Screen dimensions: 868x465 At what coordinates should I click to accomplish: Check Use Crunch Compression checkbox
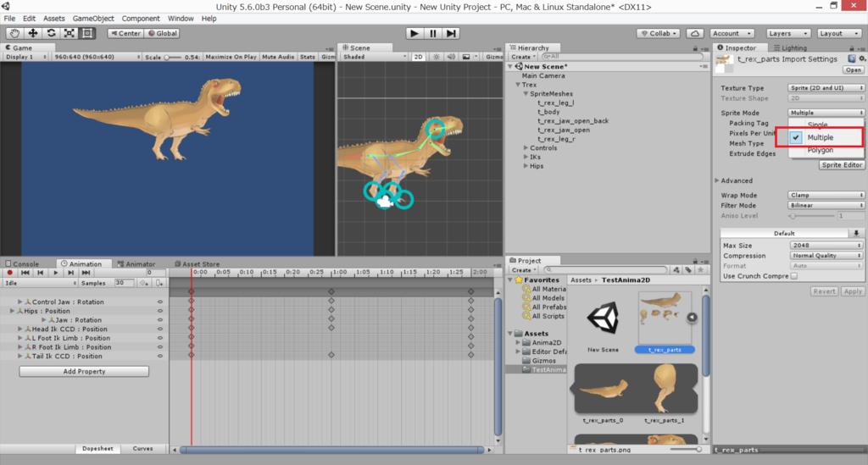coord(793,276)
